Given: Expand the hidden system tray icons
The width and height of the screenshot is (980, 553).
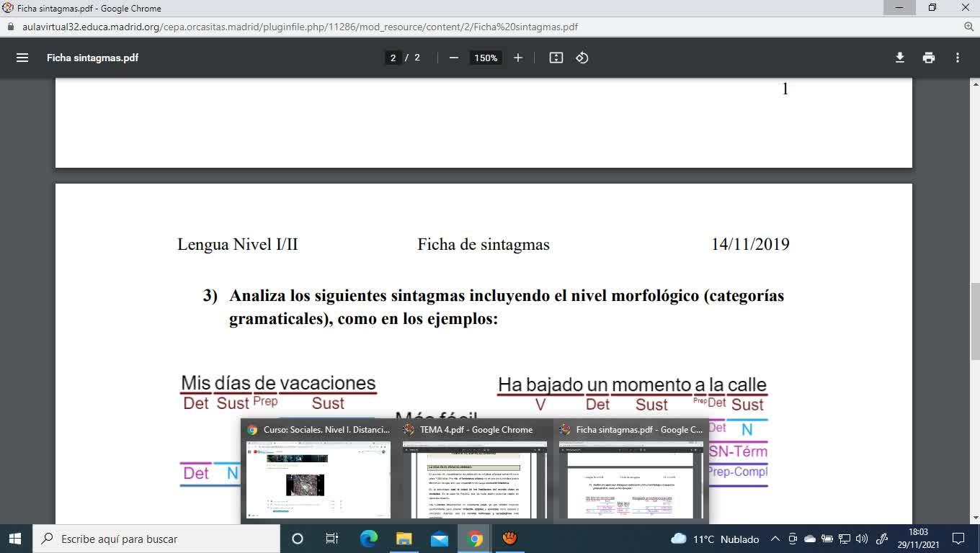Looking at the screenshot, I should [x=775, y=539].
